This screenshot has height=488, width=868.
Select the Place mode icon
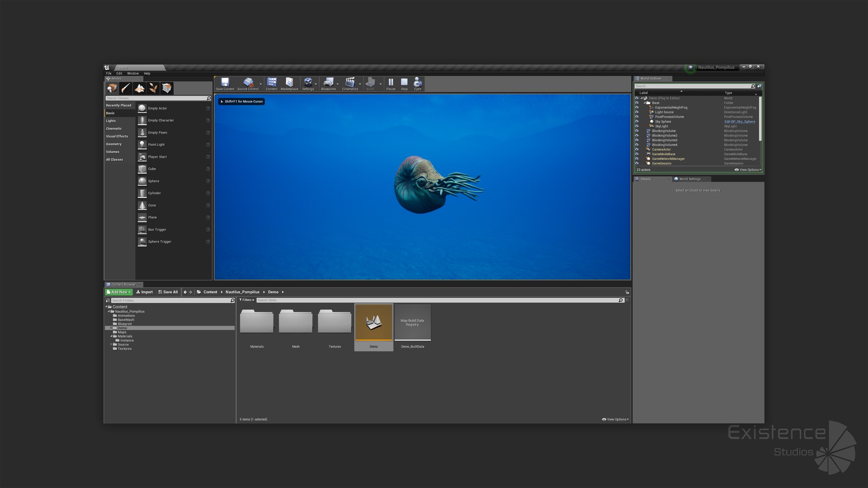112,88
